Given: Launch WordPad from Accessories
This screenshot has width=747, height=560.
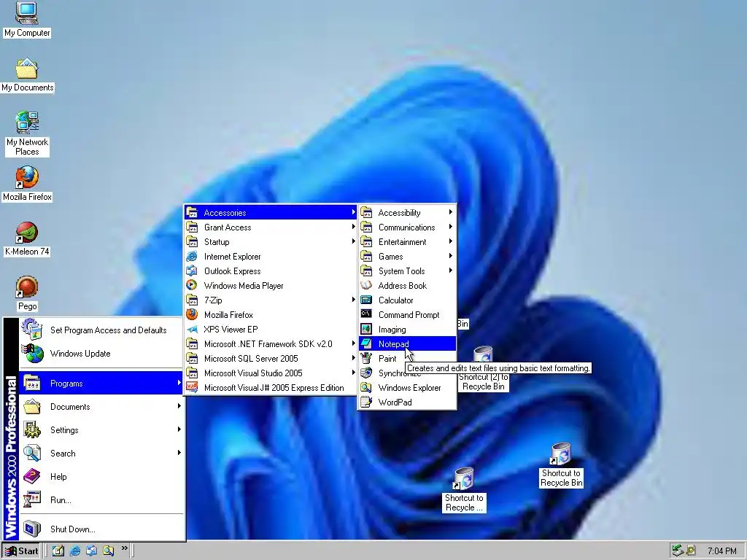Looking at the screenshot, I should point(407,402).
